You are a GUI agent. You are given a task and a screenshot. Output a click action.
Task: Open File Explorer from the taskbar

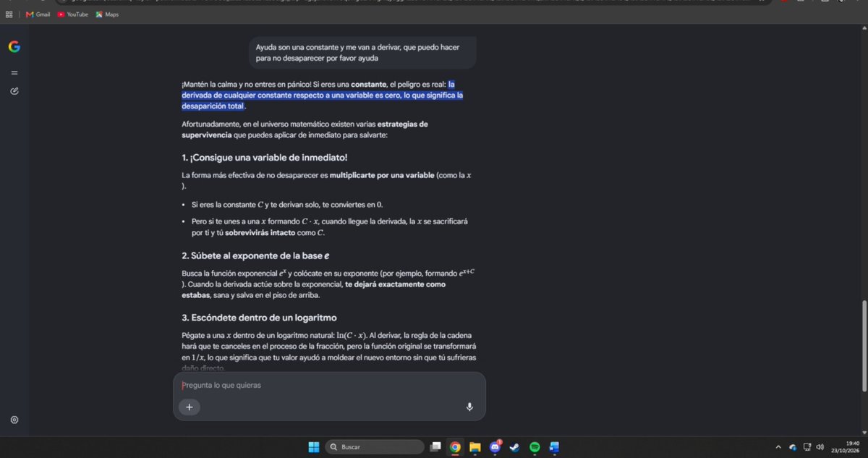[x=475, y=447]
